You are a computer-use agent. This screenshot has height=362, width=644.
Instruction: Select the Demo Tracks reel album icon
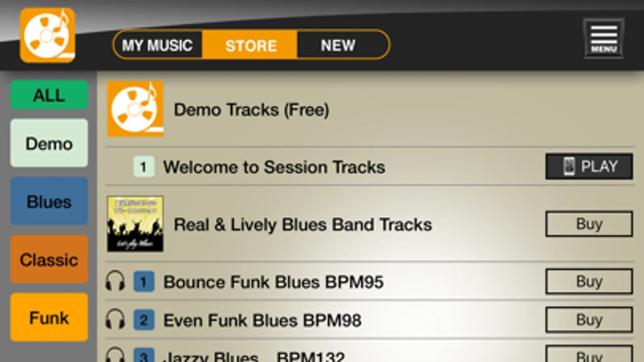tap(135, 109)
